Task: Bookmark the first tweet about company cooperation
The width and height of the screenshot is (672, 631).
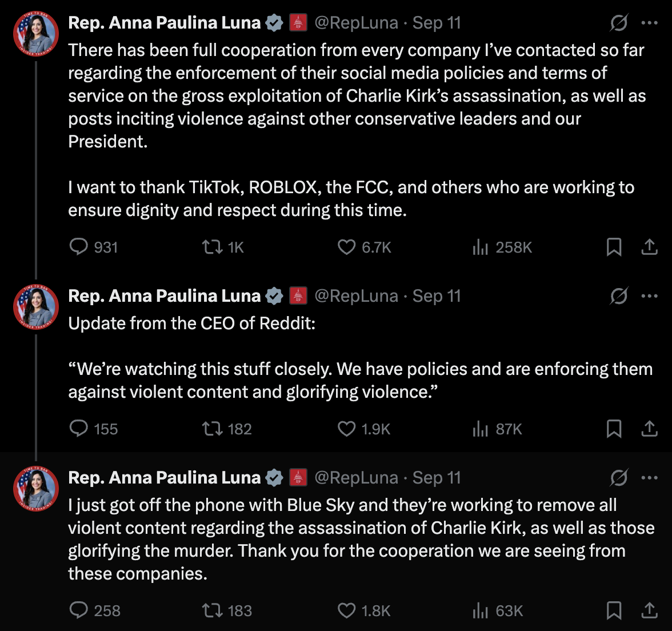Action: point(614,247)
